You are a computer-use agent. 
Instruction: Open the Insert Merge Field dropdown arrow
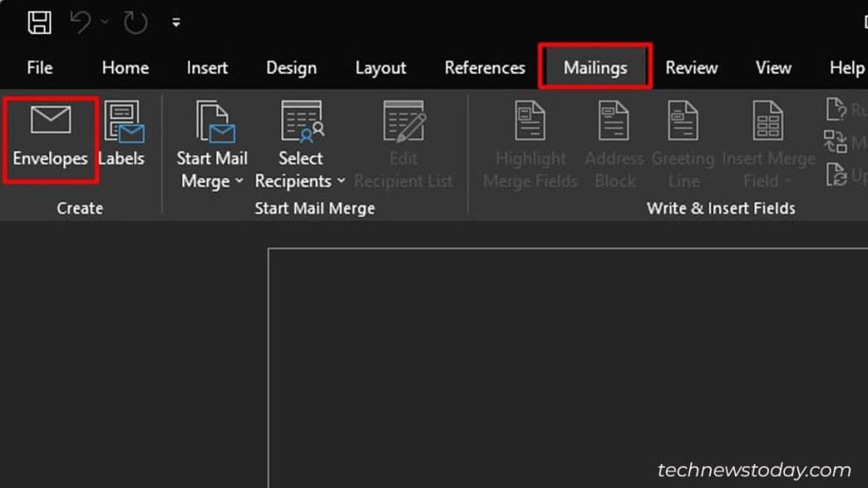pos(786,180)
